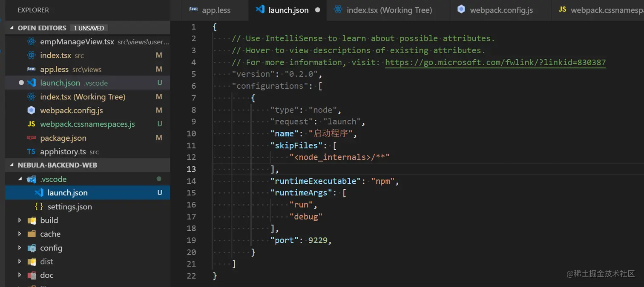Click the .vscode folder icon
The height and width of the screenshot is (287, 644).
(31, 179)
